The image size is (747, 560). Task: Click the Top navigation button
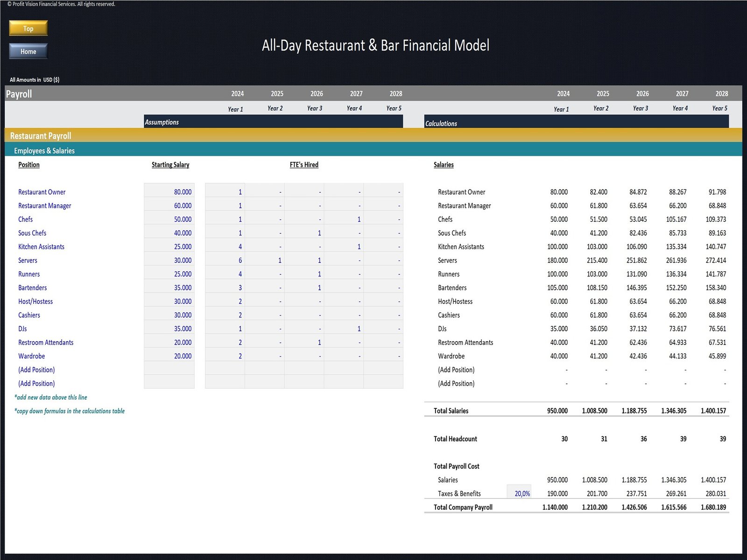[x=28, y=28]
